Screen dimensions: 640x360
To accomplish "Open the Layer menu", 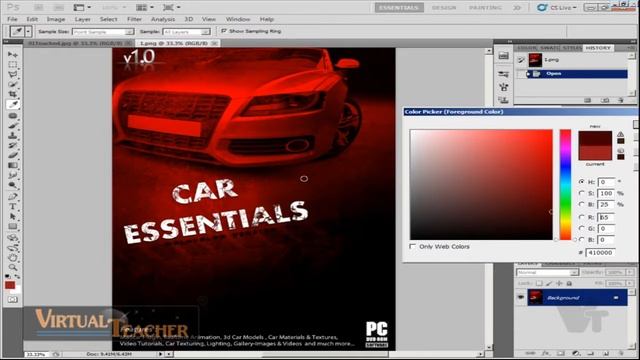I will click(x=82, y=19).
